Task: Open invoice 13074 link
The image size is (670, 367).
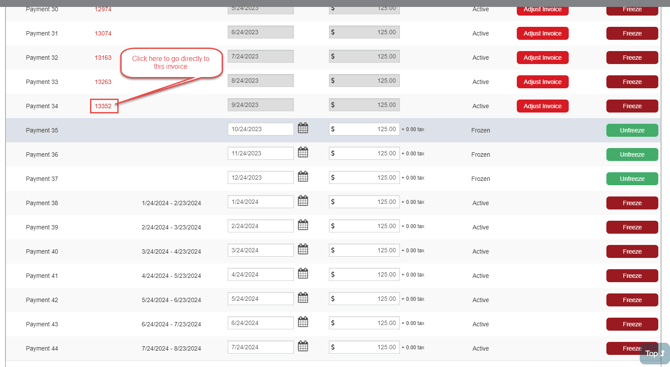Action: pos(103,33)
